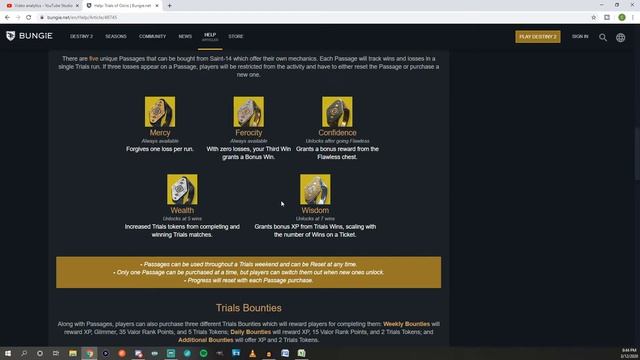Close the Help Trials of Osiris tab
Viewport: 640px width, 360px height.
pyautogui.click(x=157, y=6)
